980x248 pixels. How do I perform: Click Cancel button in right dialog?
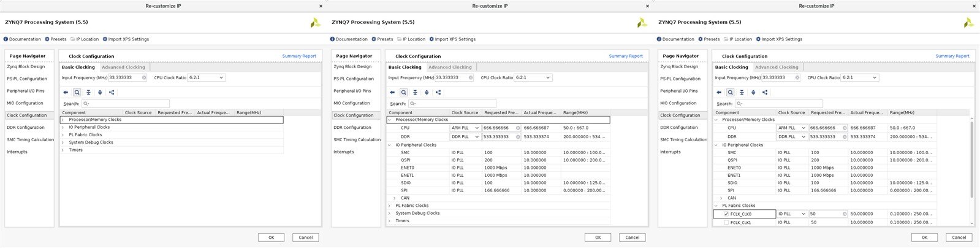(x=959, y=238)
